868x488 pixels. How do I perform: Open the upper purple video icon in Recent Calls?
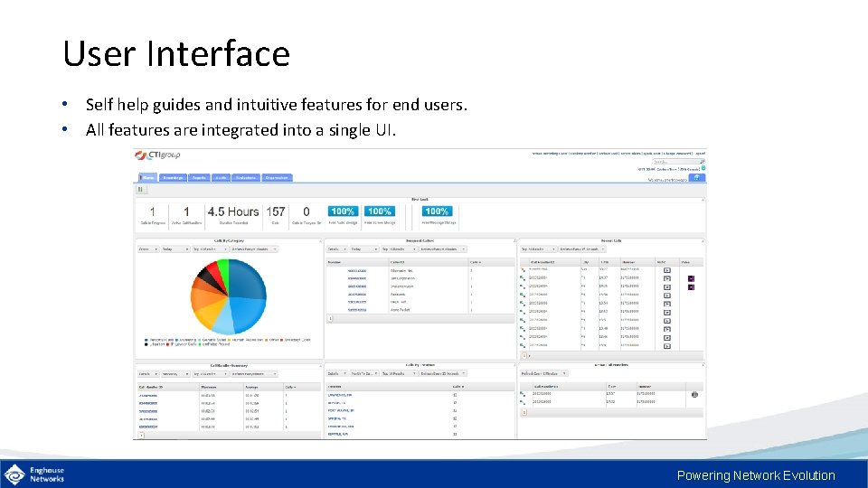[691, 279]
